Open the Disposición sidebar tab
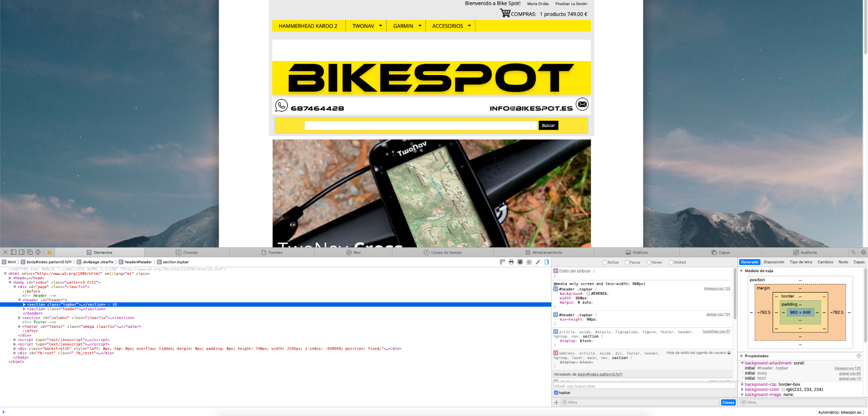The height and width of the screenshot is (416, 868). click(x=774, y=262)
